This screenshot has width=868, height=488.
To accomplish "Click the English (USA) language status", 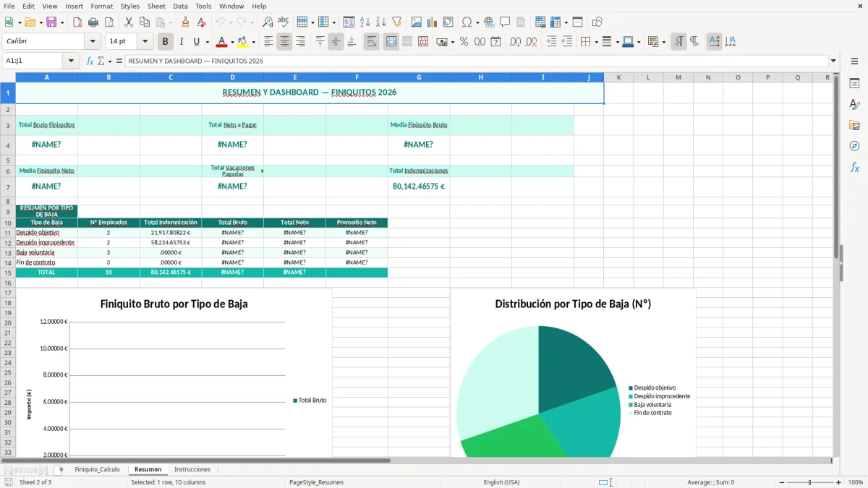I will [x=501, y=482].
